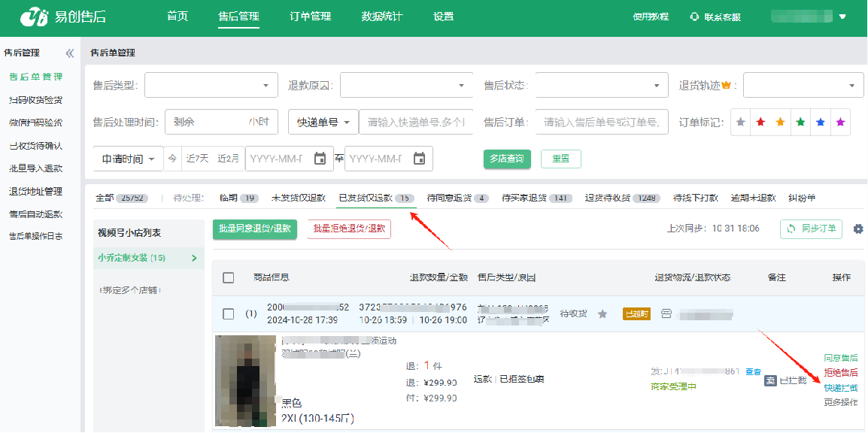
Task: Click 快递拦截 action link
Action: pos(839,388)
